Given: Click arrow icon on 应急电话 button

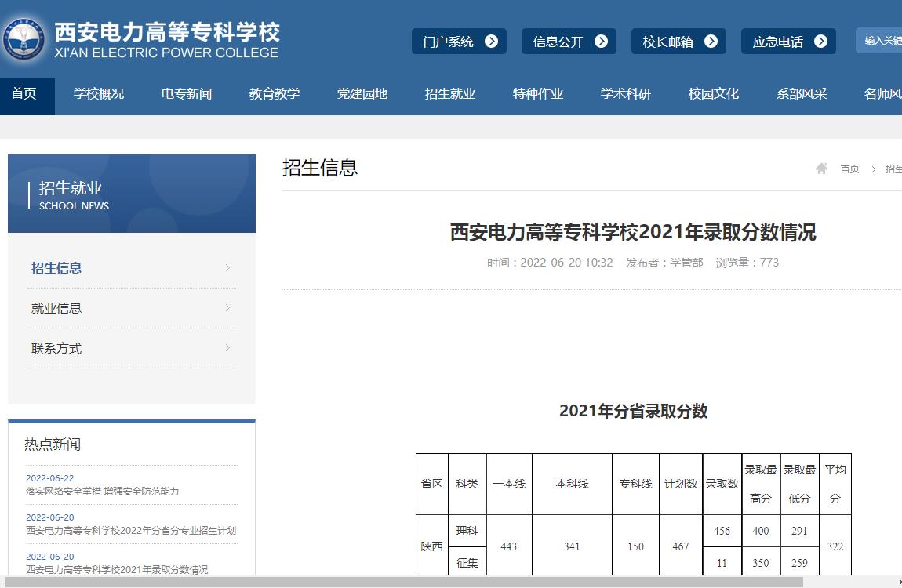Looking at the screenshot, I should point(821,42).
